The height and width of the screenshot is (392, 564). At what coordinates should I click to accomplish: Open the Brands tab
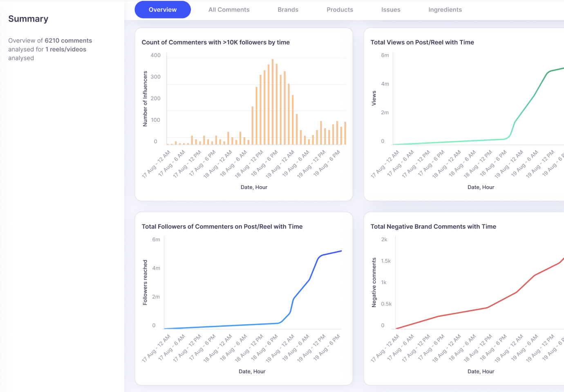[x=288, y=10]
